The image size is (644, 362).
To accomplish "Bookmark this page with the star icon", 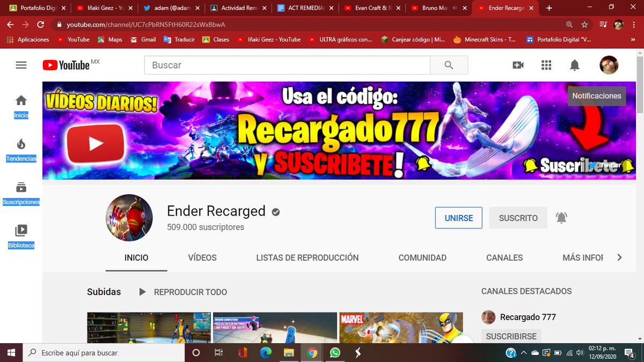I will click(584, 25).
